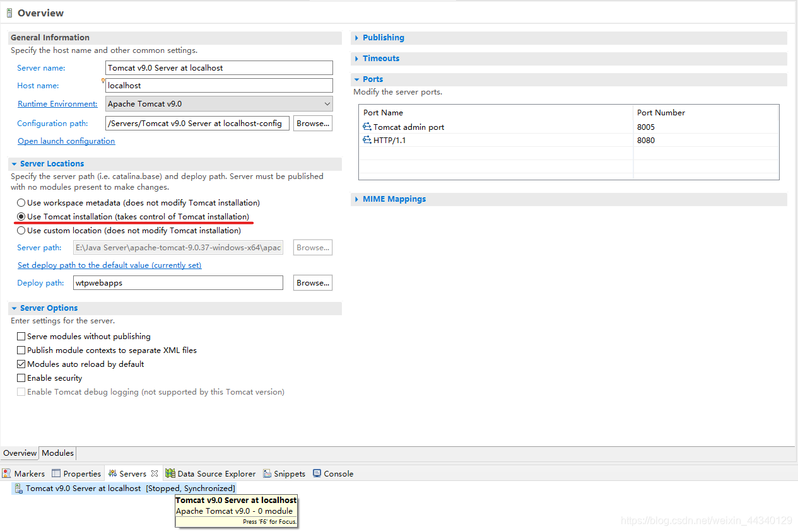Open the Snippets view tab
The width and height of the screenshot is (798, 532).
pyautogui.click(x=284, y=473)
